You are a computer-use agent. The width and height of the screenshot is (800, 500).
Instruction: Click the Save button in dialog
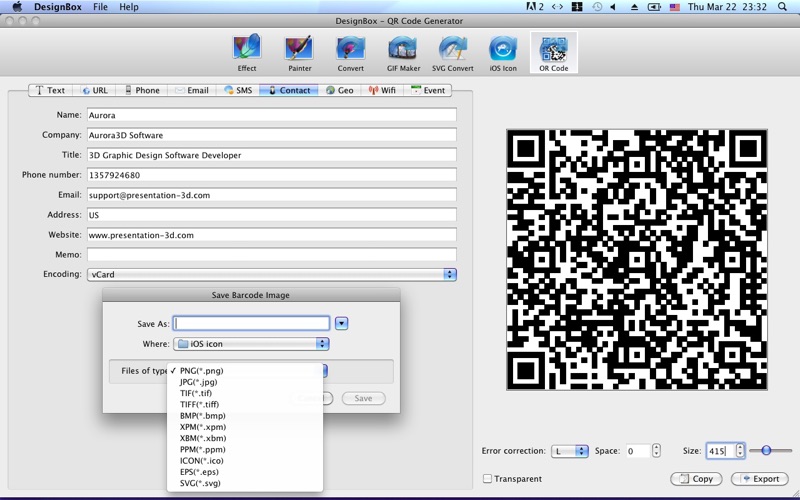(x=363, y=398)
